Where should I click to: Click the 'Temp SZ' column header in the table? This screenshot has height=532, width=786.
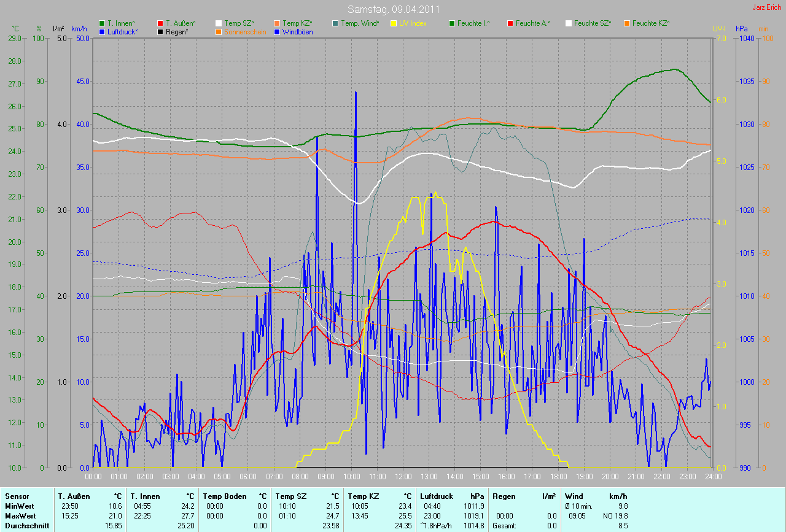point(291,496)
